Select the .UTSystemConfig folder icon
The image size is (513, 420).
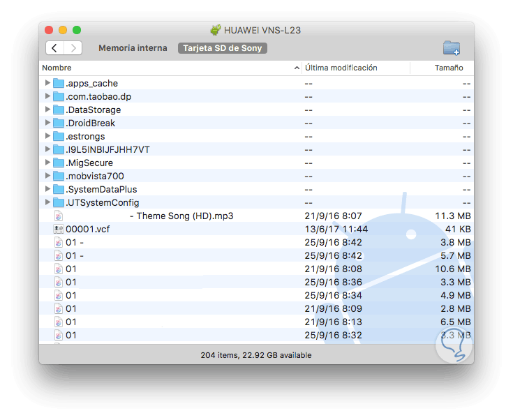point(59,202)
